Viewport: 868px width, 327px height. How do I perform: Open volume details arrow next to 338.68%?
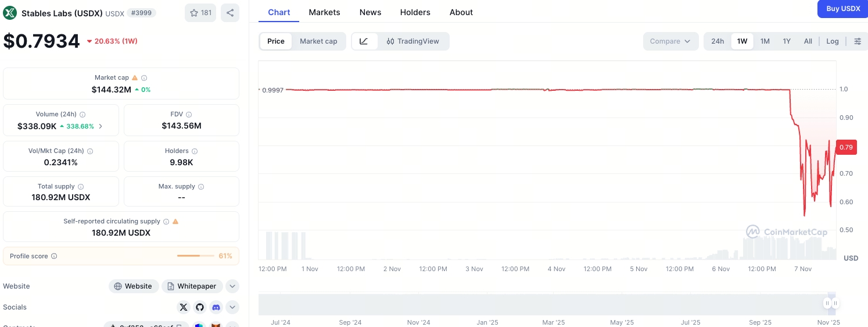[101, 126]
